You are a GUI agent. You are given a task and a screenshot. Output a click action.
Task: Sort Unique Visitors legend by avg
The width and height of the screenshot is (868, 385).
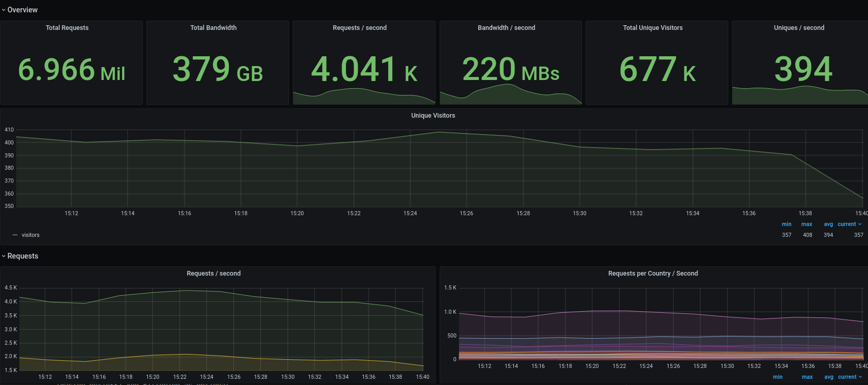click(x=828, y=224)
